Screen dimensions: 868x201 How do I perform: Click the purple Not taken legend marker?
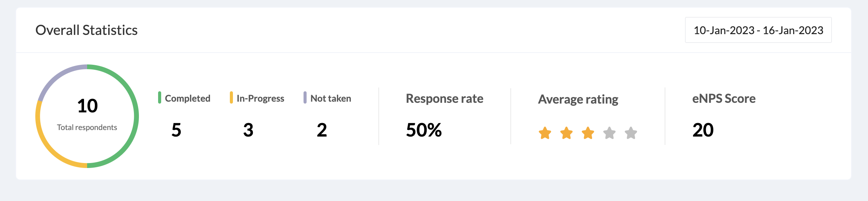pyautogui.click(x=305, y=97)
